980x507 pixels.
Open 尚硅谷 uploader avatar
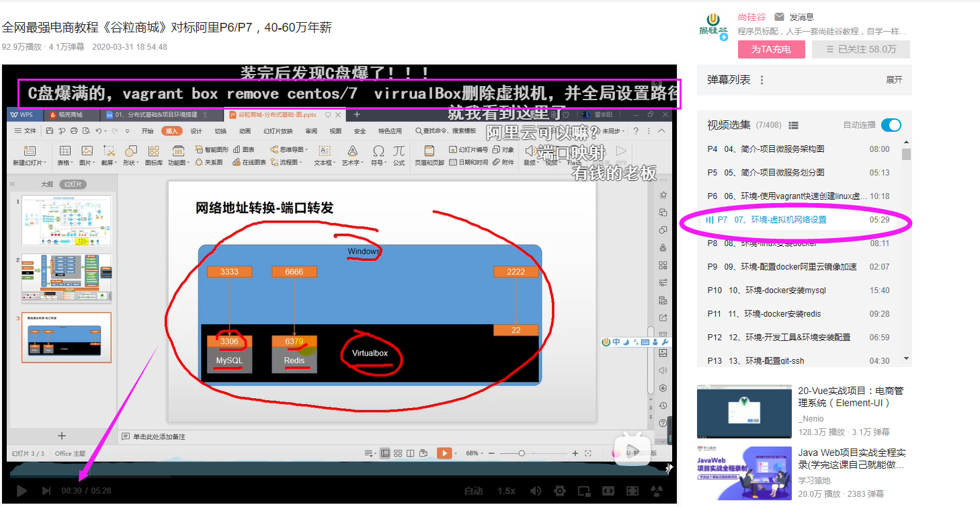(x=714, y=27)
